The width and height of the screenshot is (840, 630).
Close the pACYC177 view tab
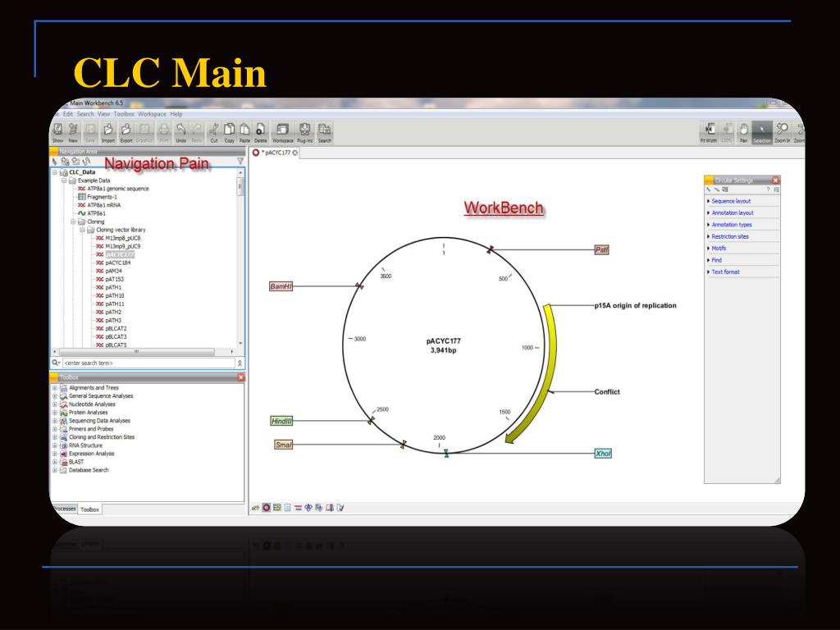click(x=294, y=153)
